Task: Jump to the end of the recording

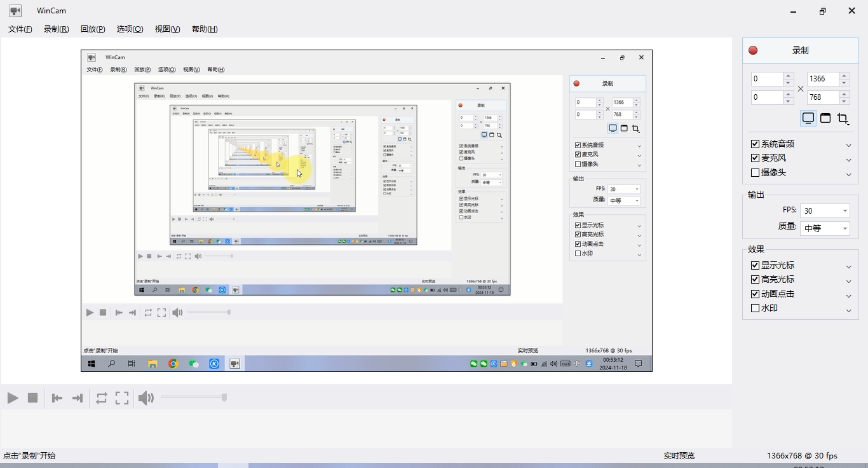Action: pyautogui.click(x=78, y=398)
